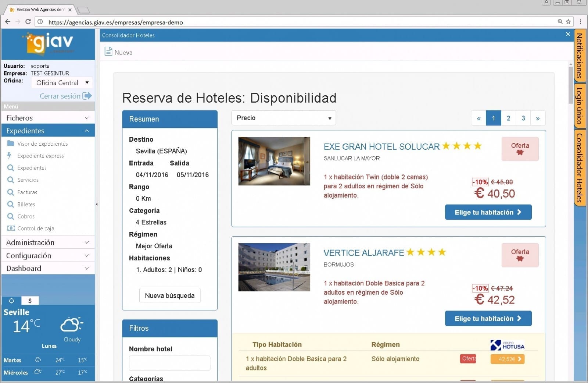
Task: Open the browser three-dot menu
Action: click(580, 22)
